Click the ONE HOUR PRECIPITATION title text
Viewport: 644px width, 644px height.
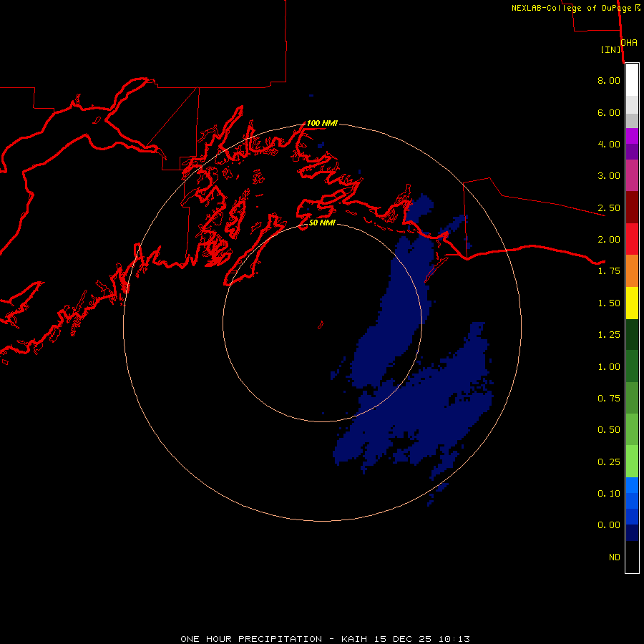(x=251, y=639)
